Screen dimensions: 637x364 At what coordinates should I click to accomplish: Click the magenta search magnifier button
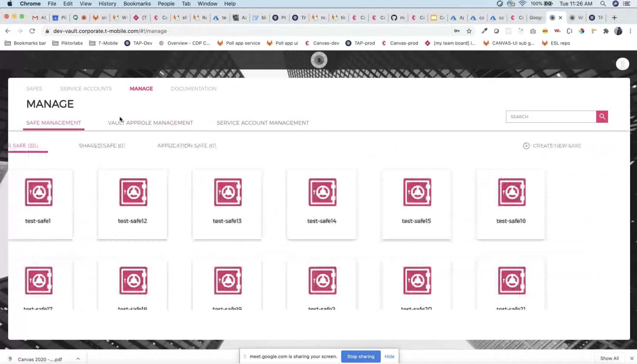pos(602,116)
